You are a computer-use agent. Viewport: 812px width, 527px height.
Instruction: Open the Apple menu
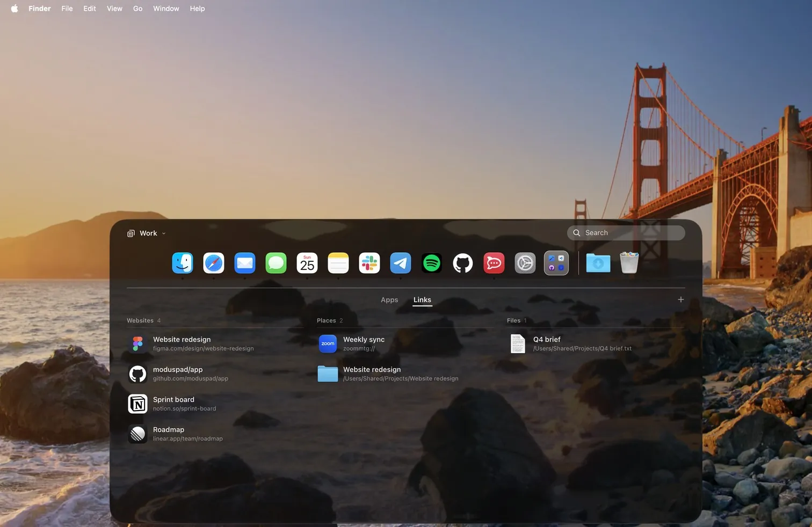(x=15, y=9)
